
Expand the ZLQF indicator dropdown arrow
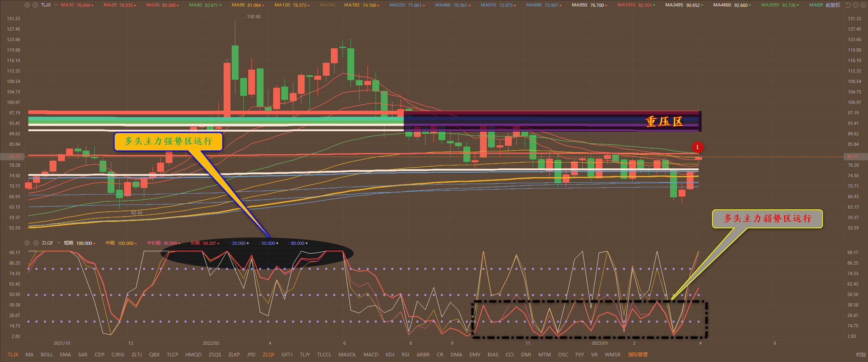(x=59, y=243)
